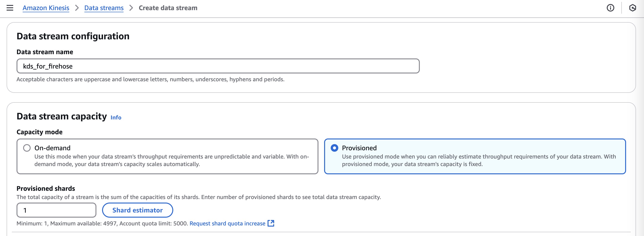
Task: Click the On-demand option label
Action: 52,148
